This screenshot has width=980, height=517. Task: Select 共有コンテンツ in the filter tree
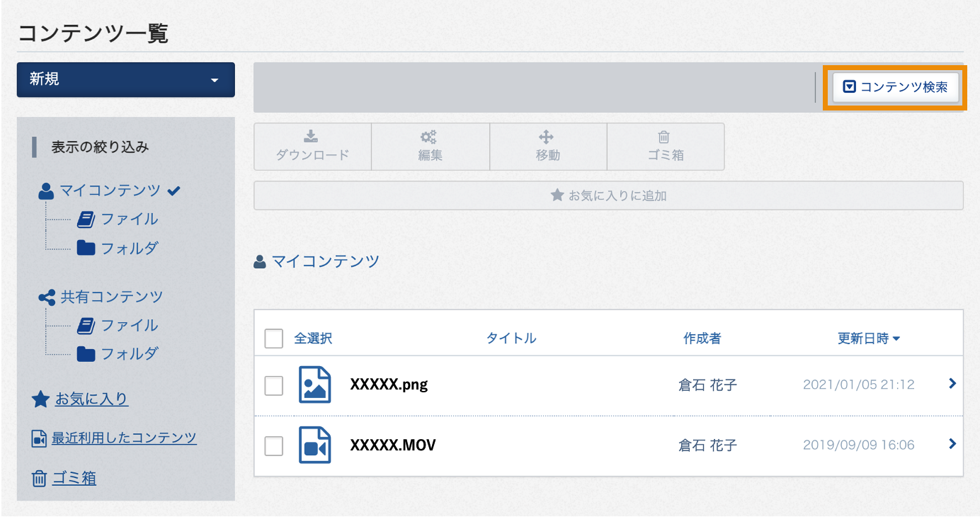(x=111, y=297)
